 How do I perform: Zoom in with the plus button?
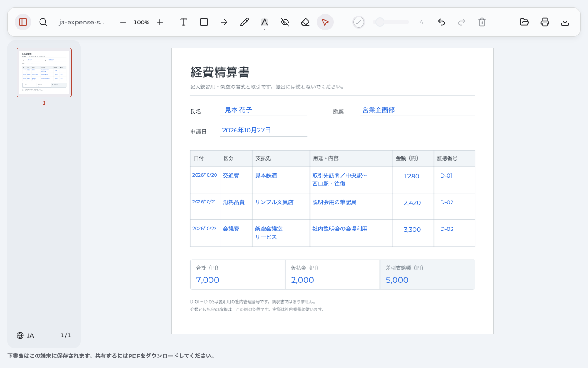point(160,22)
